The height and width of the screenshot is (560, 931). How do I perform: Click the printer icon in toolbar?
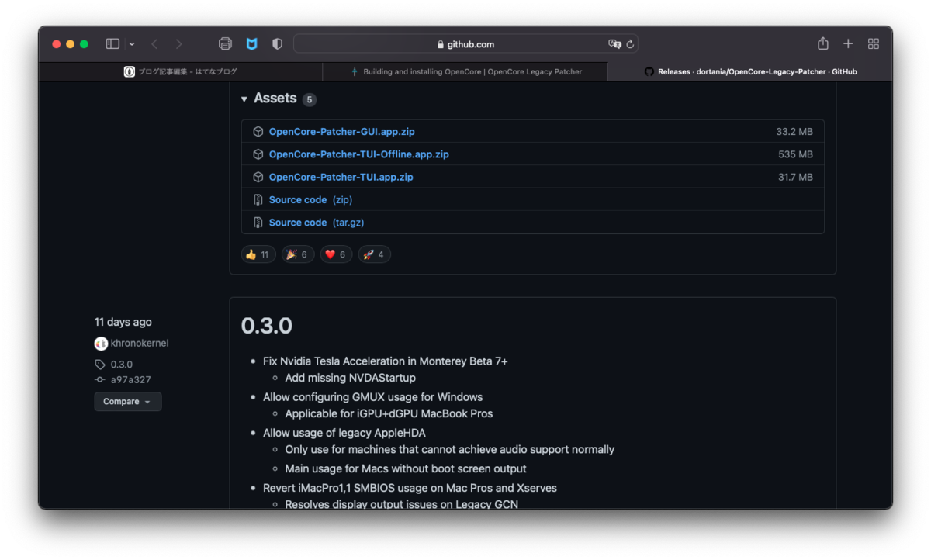click(225, 44)
